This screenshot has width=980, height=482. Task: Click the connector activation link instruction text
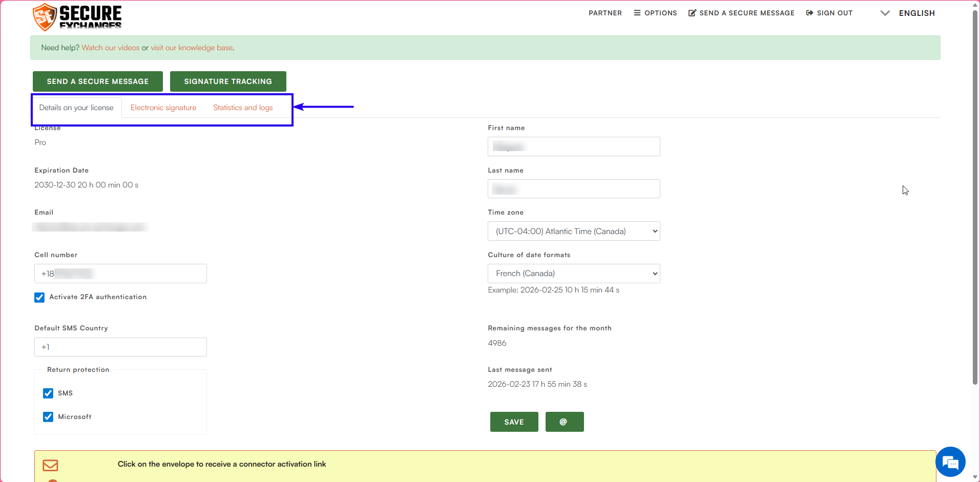(x=222, y=464)
